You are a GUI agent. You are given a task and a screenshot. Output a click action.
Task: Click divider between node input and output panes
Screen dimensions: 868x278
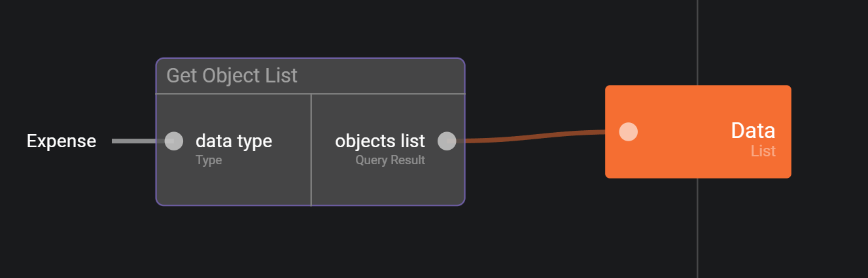(x=311, y=183)
